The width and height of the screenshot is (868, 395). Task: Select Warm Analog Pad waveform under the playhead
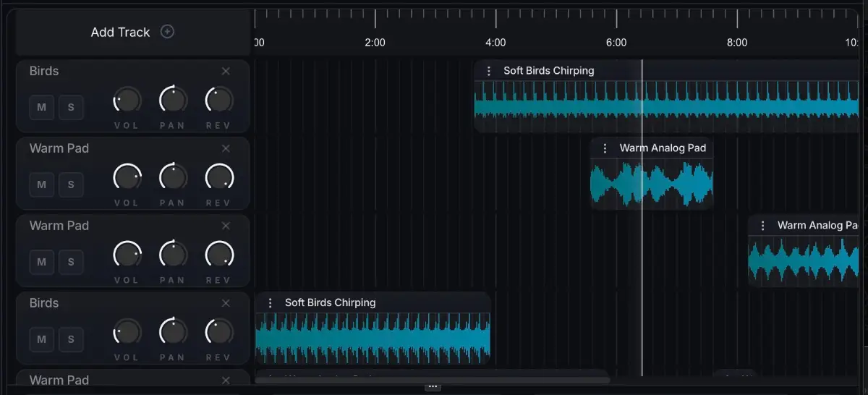(652, 184)
